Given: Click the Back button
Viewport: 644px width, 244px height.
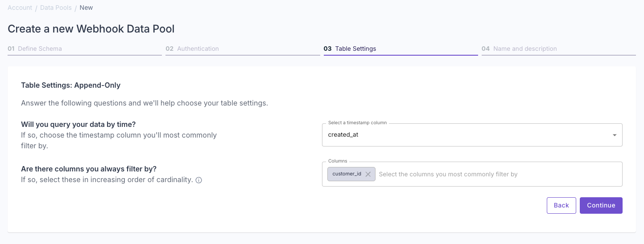Looking at the screenshot, I should 561,205.
